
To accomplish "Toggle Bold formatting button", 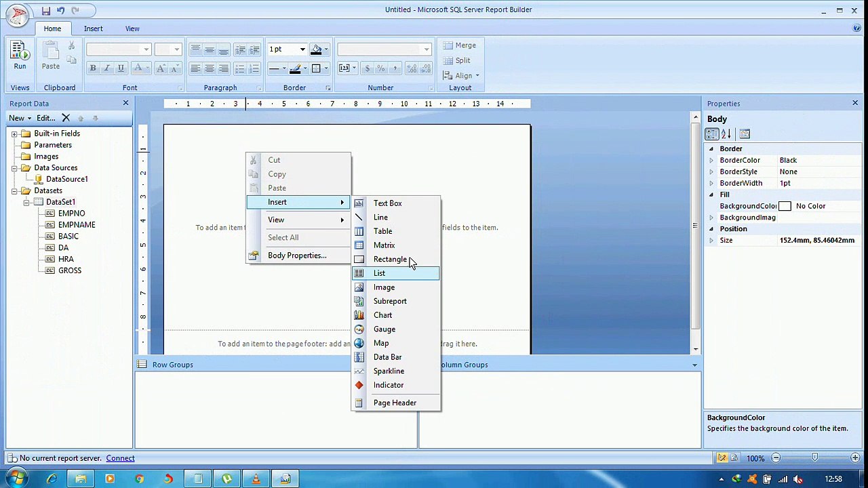I will 92,68.
